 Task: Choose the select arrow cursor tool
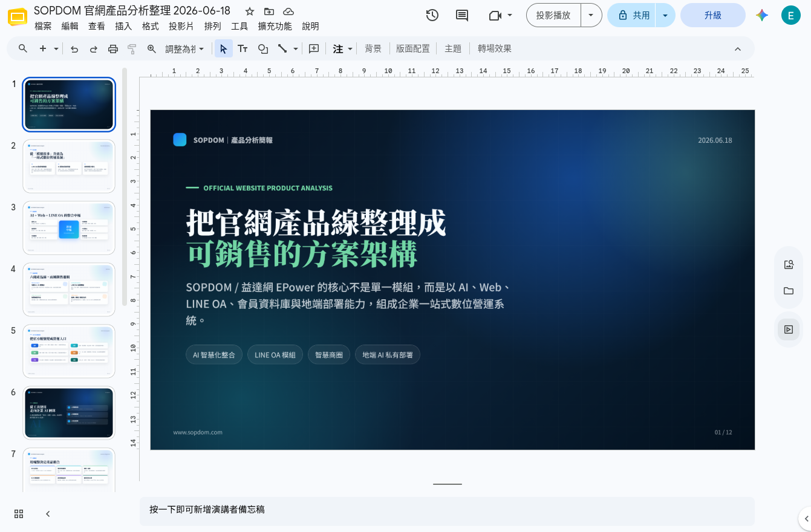[x=224, y=49]
